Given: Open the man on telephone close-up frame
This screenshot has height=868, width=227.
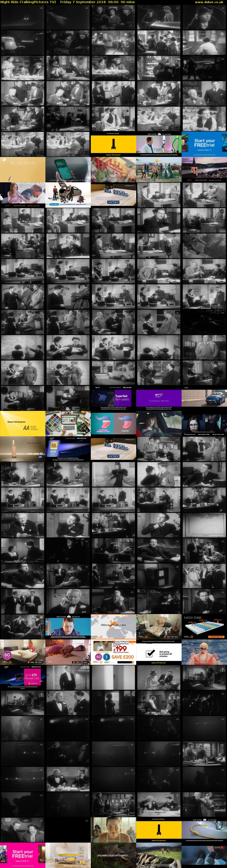Looking at the screenshot, I should [159, 220].
